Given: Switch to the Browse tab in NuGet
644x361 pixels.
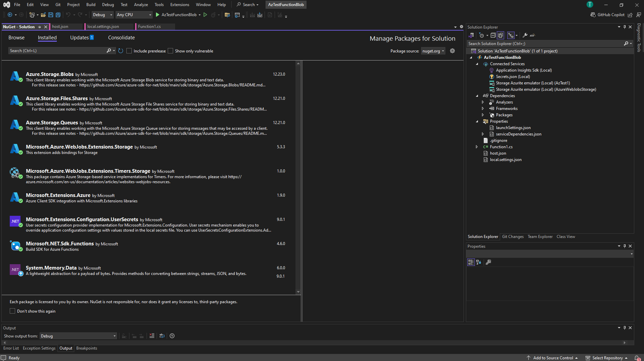Looking at the screenshot, I should [16, 38].
